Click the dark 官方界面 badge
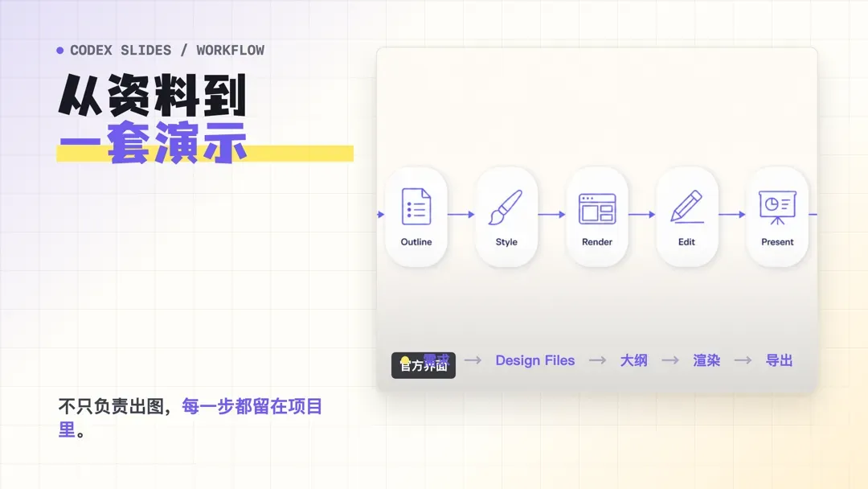 [424, 365]
